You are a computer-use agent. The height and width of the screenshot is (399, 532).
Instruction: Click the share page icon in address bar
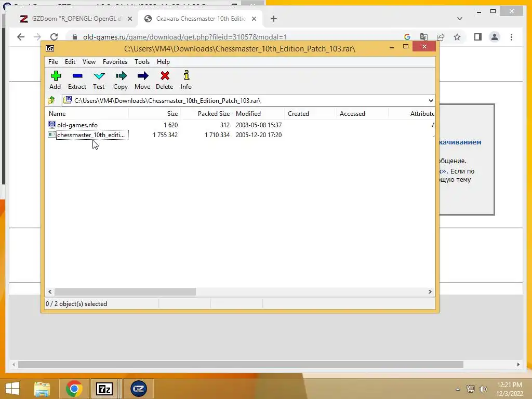tap(441, 37)
